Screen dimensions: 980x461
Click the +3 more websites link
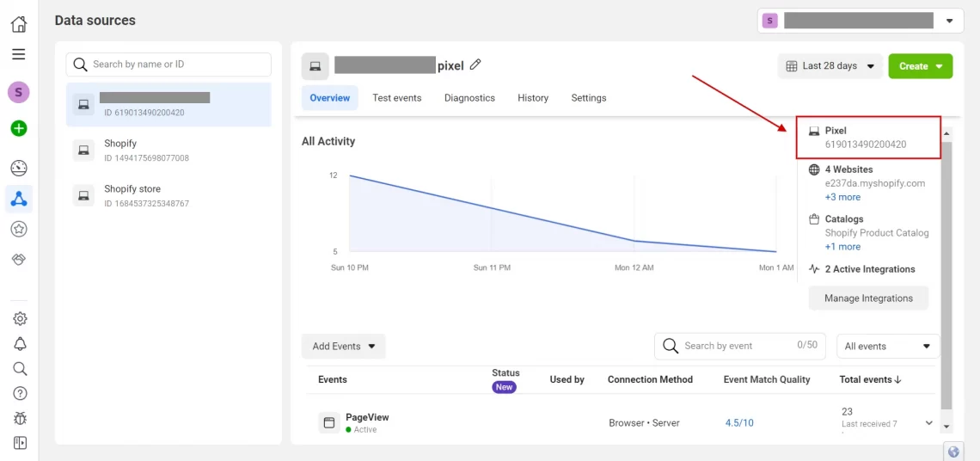point(842,197)
